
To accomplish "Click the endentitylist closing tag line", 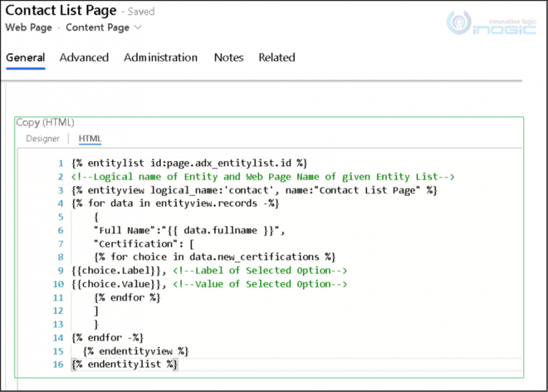I will coord(125,365).
